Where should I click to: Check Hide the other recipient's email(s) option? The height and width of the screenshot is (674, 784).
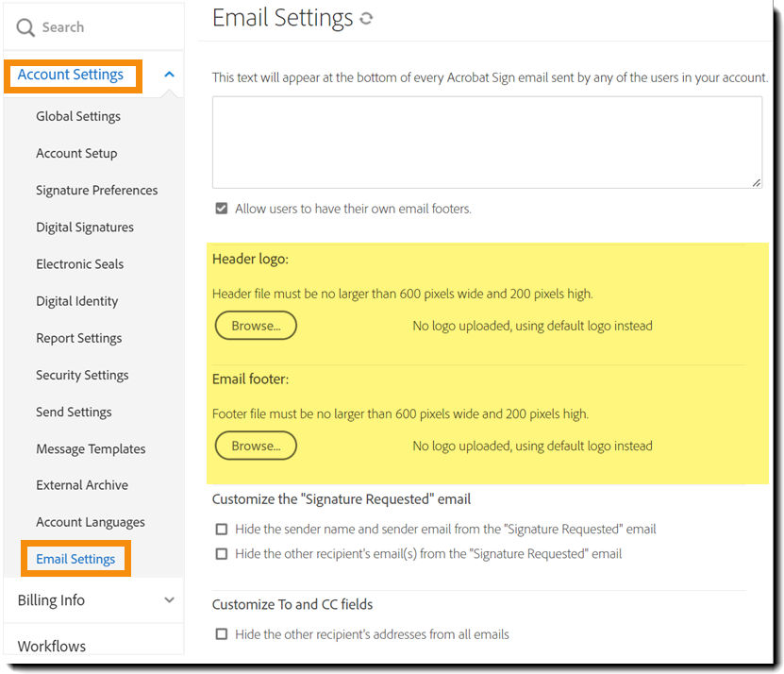click(222, 554)
